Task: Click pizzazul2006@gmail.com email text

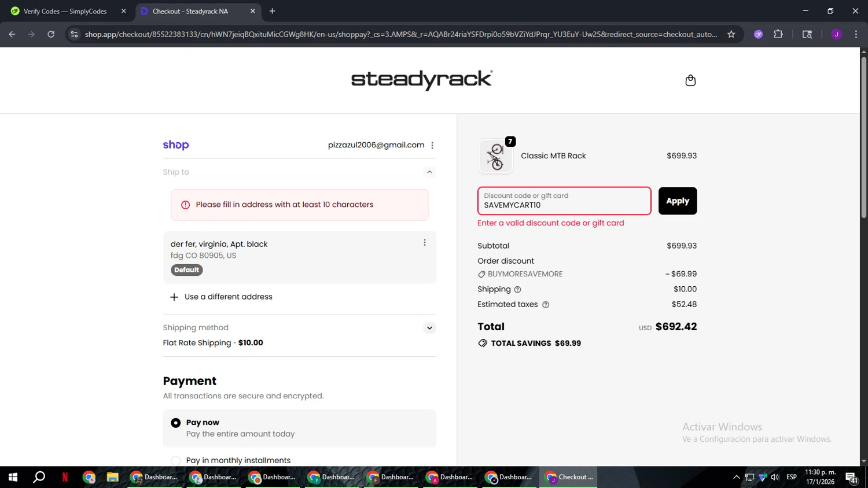Action: pos(376,145)
